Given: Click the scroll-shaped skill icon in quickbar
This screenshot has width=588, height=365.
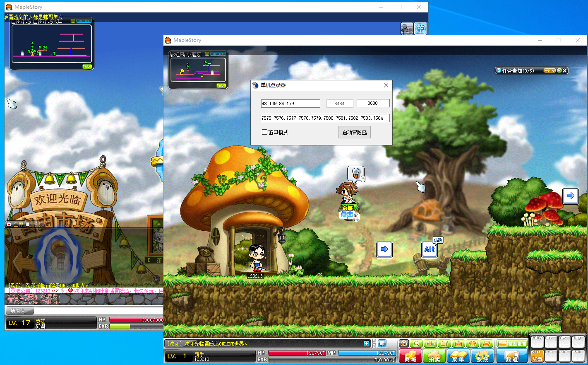Looking at the screenshot, I should [444, 344].
